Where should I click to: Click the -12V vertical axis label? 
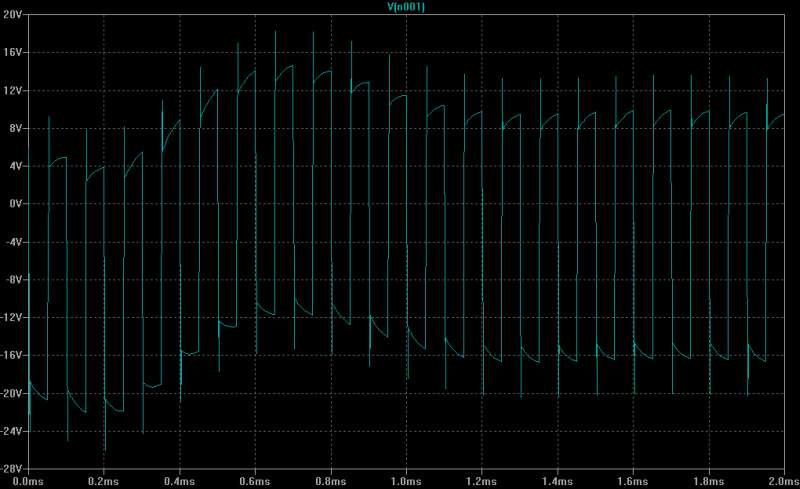12,317
